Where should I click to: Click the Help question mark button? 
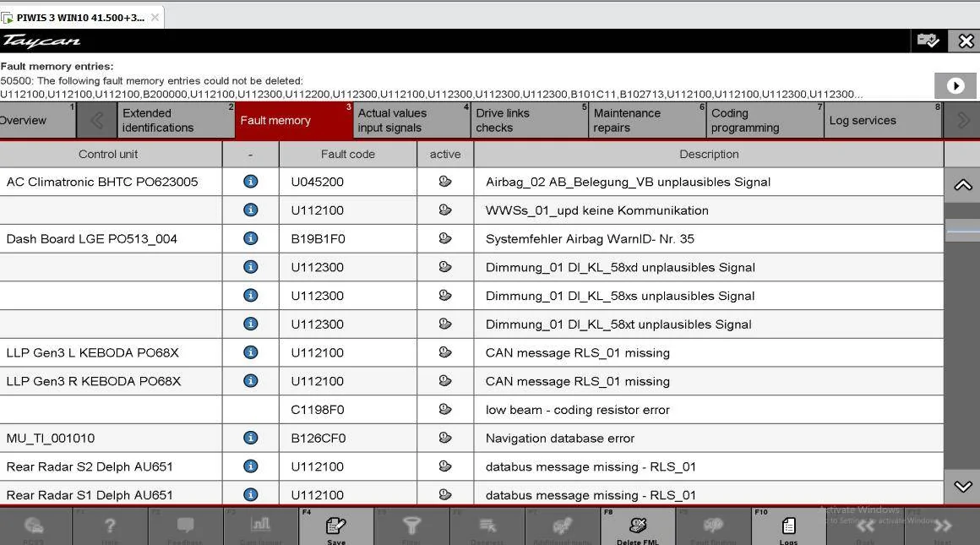click(x=110, y=526)
